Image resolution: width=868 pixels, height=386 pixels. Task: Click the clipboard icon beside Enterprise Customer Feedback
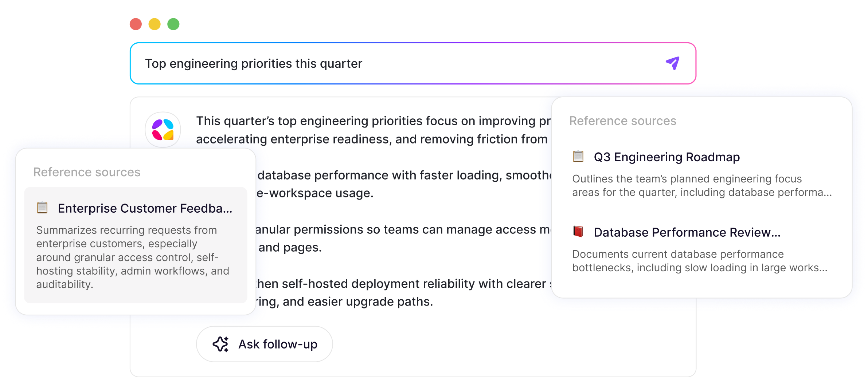[x=42, y=208]
